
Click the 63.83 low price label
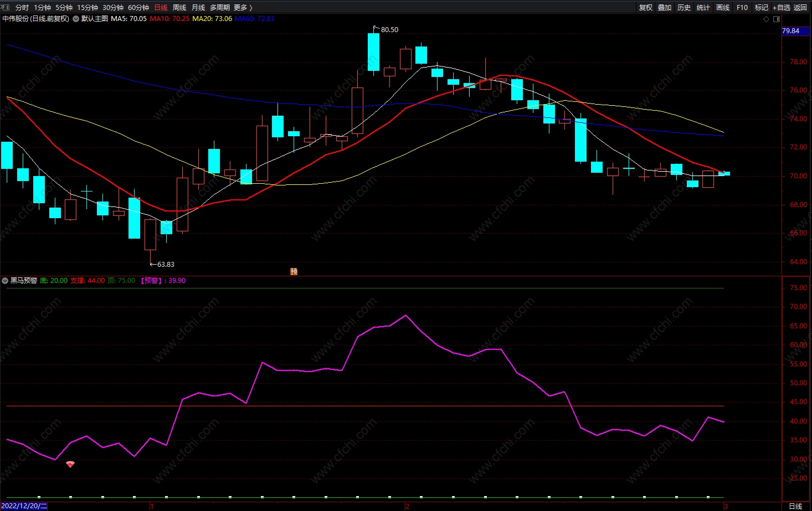[166, 265]
